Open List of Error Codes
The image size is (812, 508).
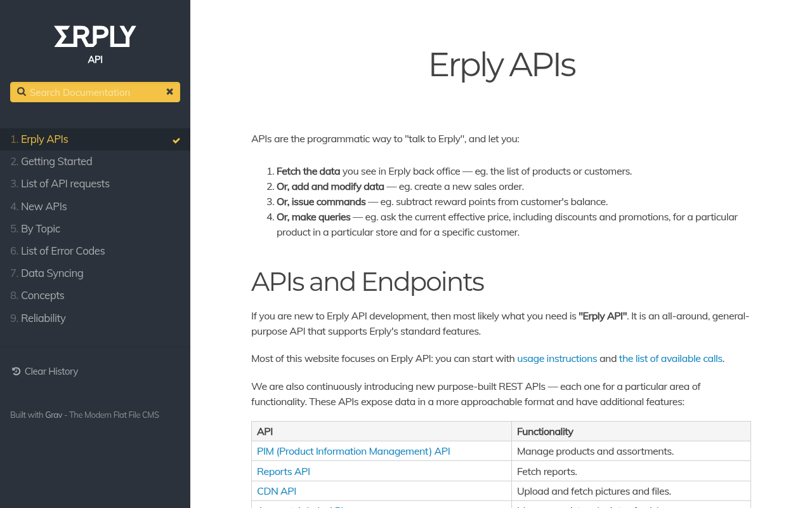[95, 251]
